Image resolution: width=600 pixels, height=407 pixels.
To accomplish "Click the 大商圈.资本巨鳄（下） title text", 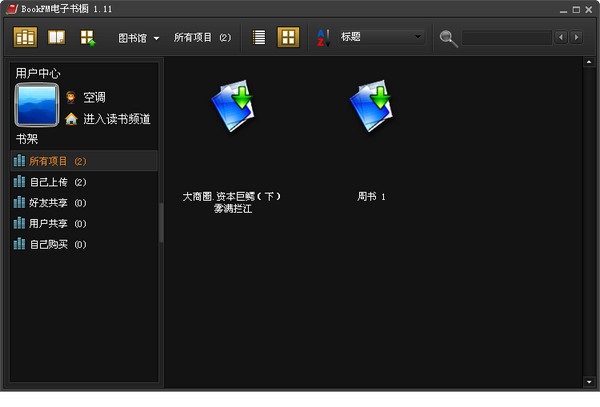I will tap(232, 197).
